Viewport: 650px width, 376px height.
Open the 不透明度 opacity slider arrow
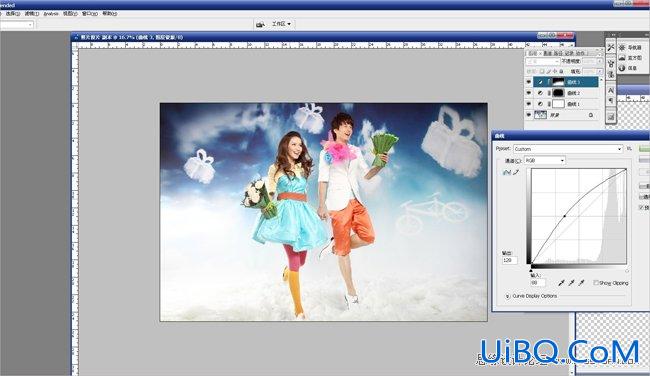599,61
